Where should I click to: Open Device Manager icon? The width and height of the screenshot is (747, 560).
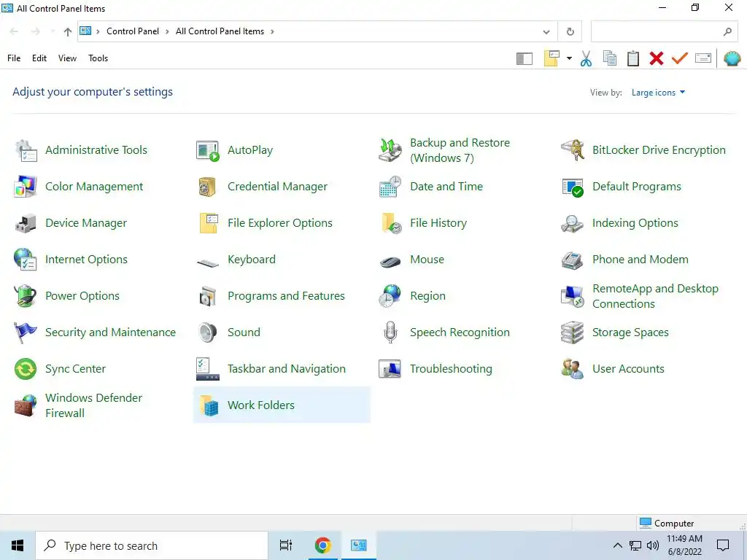[26, 223]
